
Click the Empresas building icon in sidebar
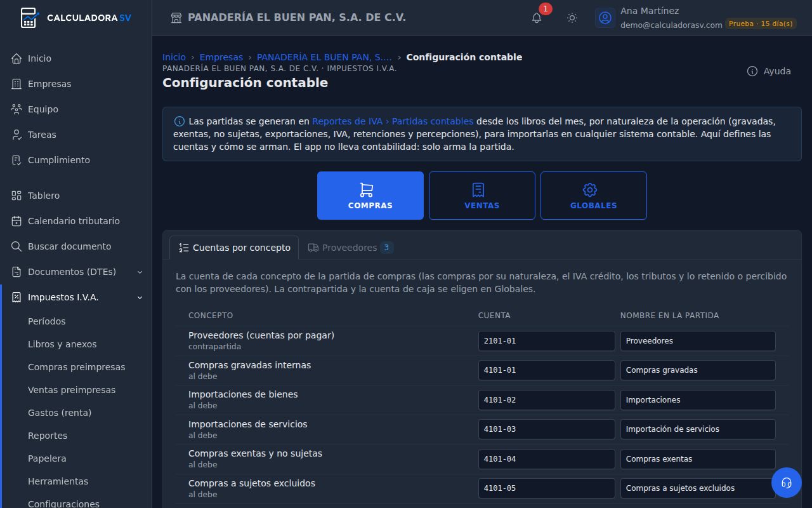click(x=16, y=84)
